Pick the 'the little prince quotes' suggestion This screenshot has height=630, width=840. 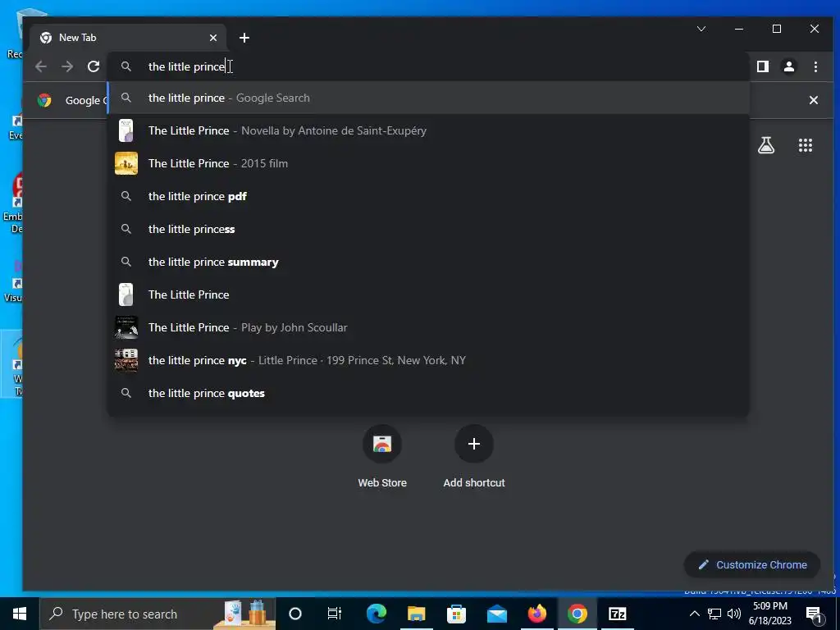(x=428, y=393)
